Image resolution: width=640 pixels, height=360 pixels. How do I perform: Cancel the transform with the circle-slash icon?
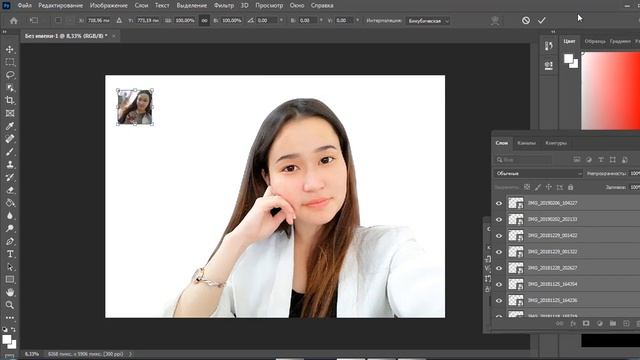(x=526, y=20)
